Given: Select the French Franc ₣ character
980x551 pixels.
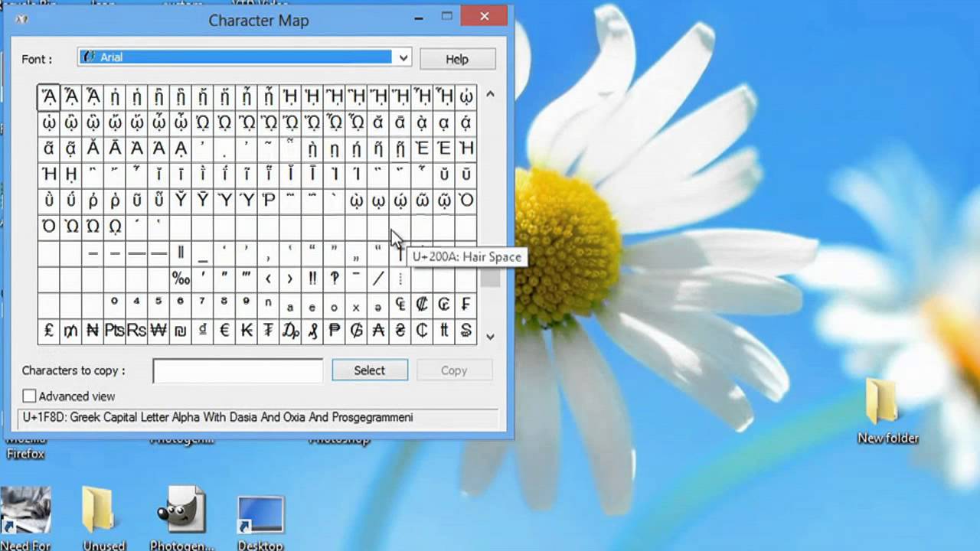Looking at the screenshot, I should (466, 305).
